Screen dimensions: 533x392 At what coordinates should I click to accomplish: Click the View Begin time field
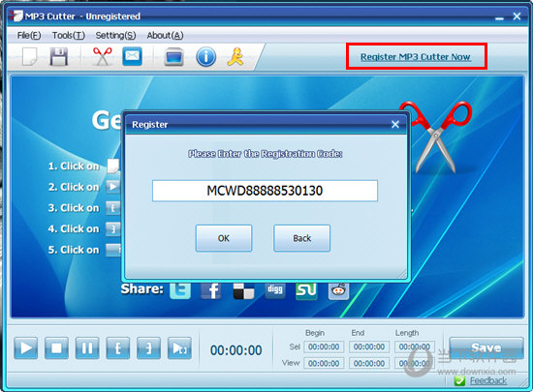click(324, 364)
